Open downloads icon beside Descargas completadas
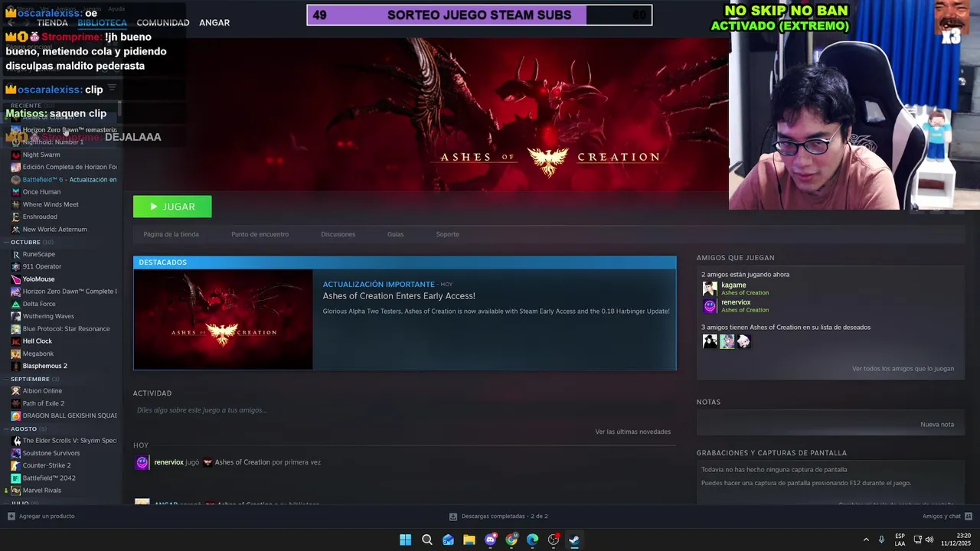The image size is (980, 551). (453, 517)
